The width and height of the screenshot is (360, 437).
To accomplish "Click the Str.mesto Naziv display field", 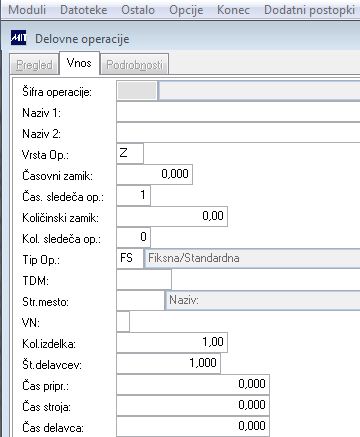I will coord(263,300).
